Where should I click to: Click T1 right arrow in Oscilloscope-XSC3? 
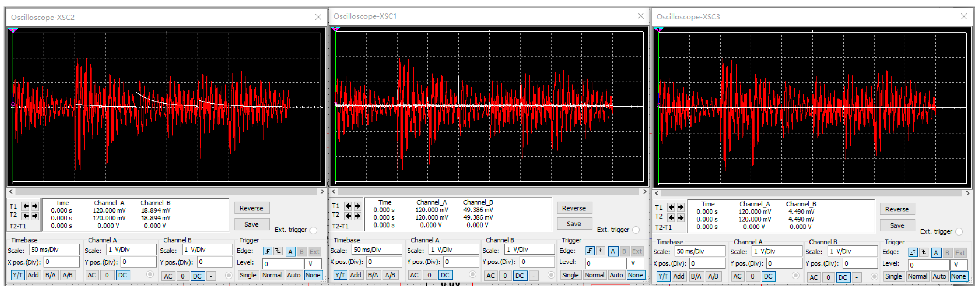[x=681, y=207]
